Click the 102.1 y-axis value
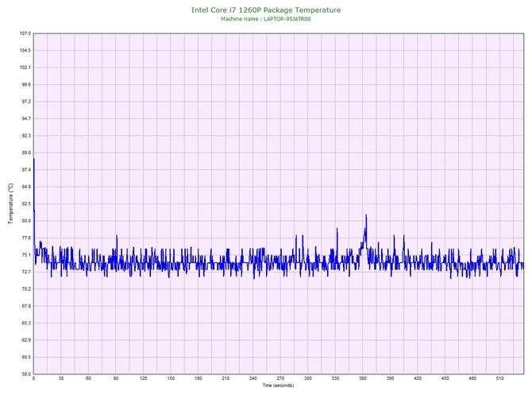The width and height of the screenshot is (532, 399). pyautogui.click(x=25, y=68)
